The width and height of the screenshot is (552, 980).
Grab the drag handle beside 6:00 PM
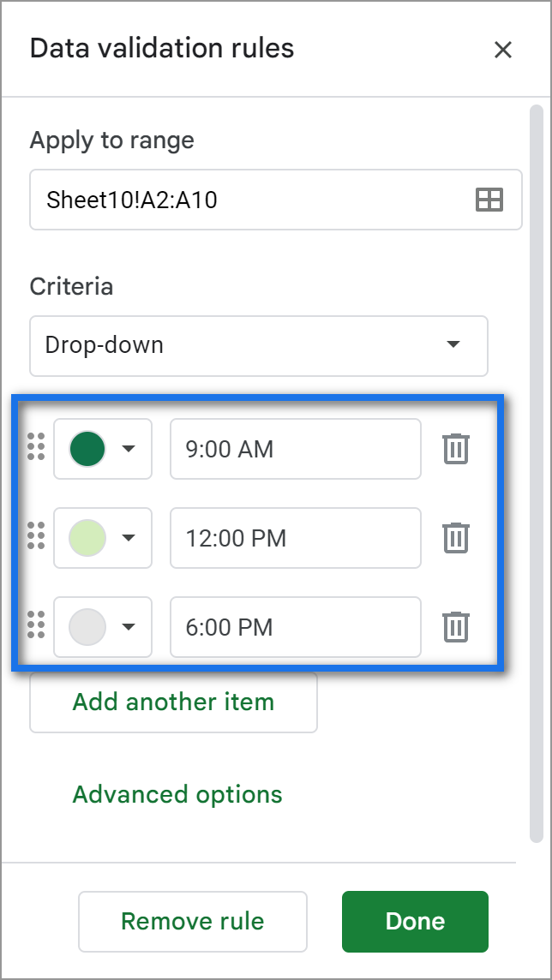click(x=34, y=627)
